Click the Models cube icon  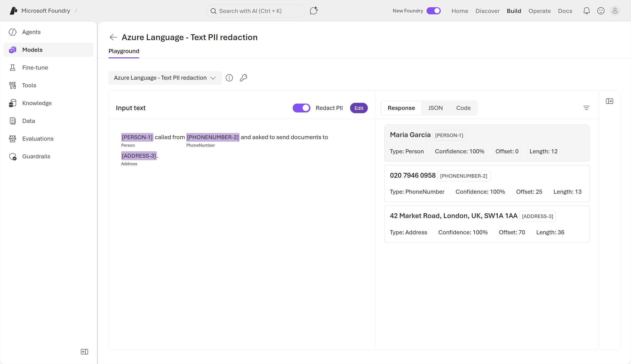point(13,50)
